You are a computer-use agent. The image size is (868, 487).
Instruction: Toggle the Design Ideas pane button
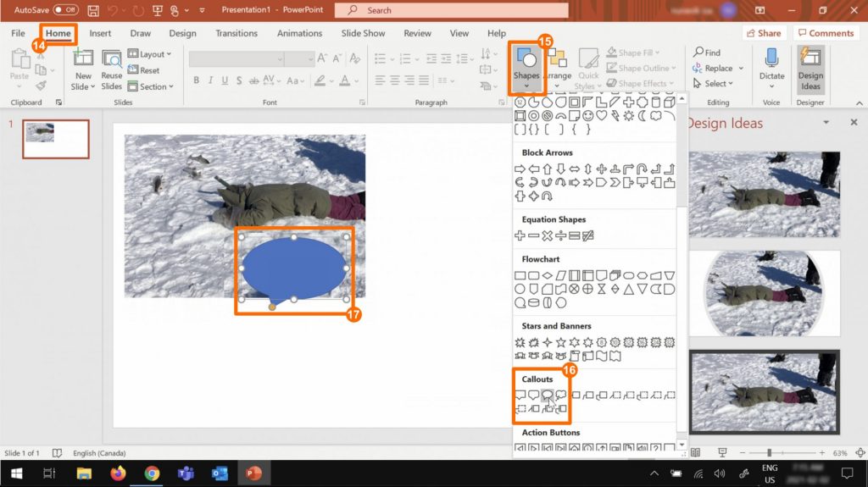click(x=810, y=68)
